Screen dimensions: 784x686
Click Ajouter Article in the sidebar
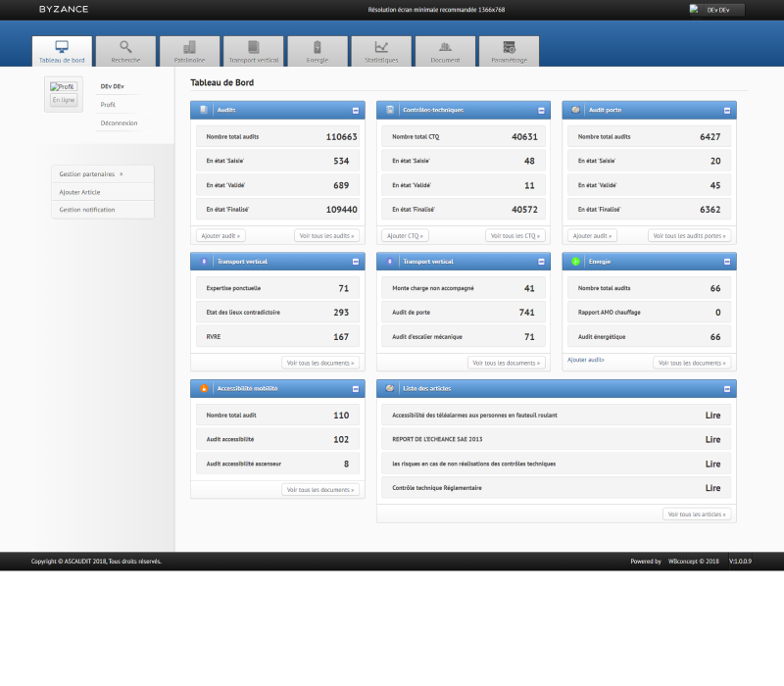79,192
